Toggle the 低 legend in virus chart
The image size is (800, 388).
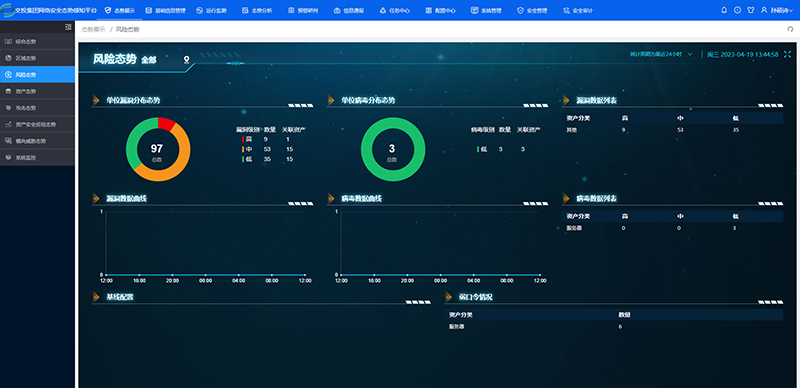pyautogui.click(x=482, y=149)
